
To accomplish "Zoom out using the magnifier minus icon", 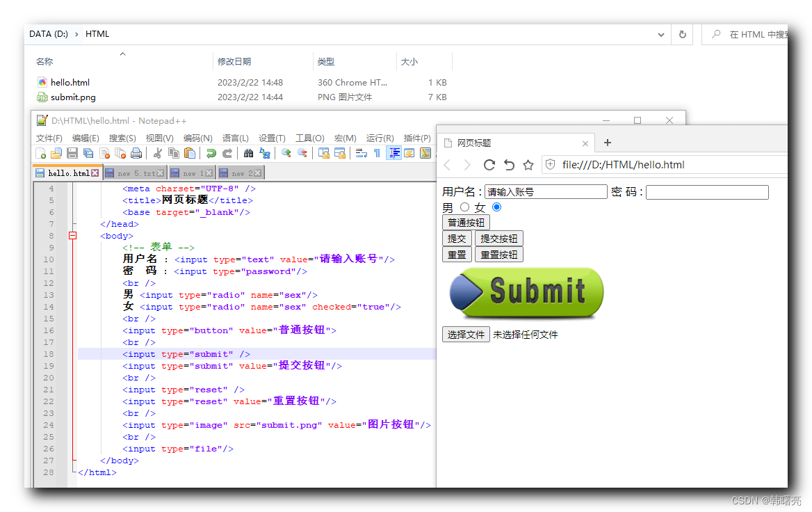I will click(302, 153).
